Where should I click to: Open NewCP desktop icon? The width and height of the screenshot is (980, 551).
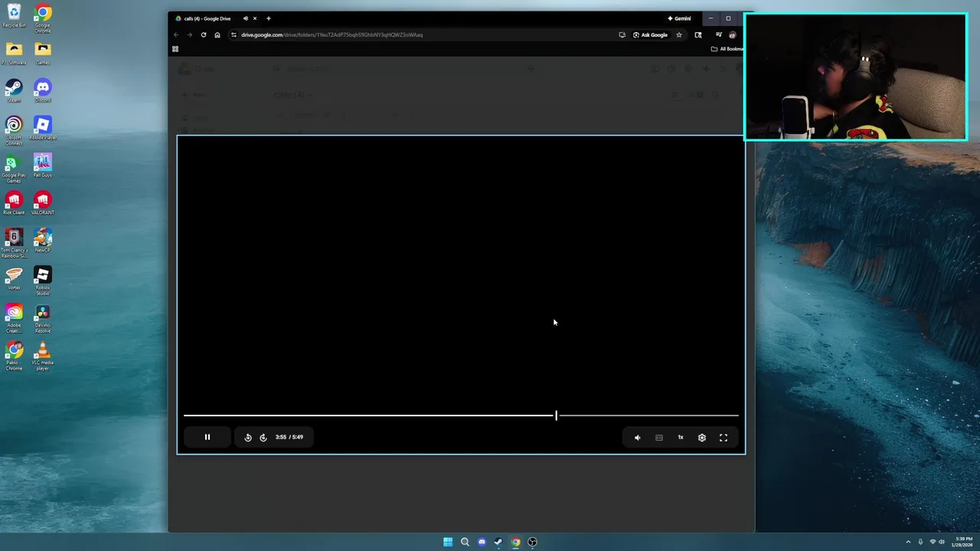43,241
